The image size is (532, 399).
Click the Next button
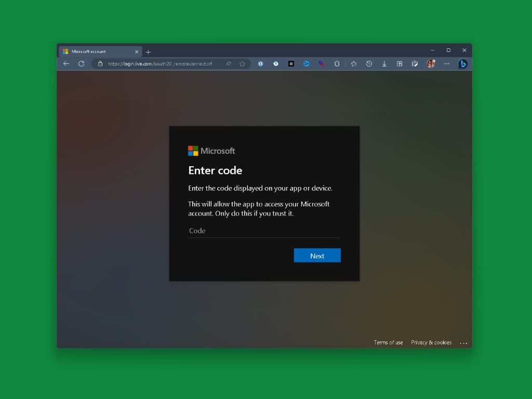[317, 256]
